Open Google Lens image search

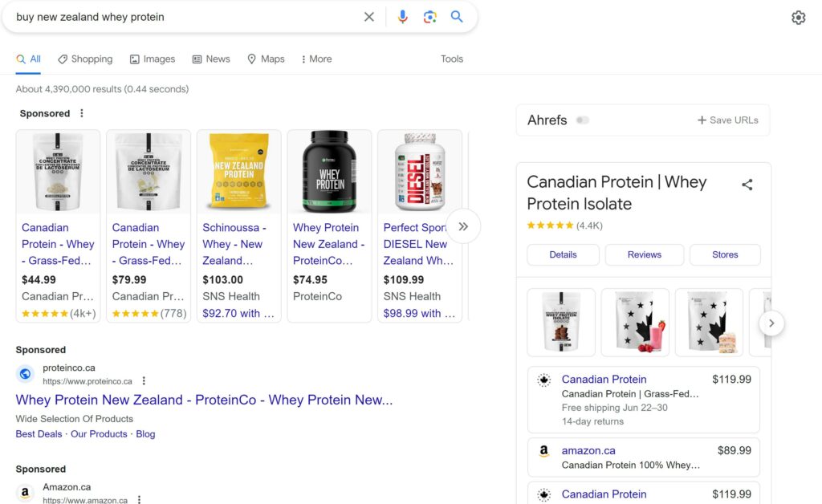click(x=430, y=16)
